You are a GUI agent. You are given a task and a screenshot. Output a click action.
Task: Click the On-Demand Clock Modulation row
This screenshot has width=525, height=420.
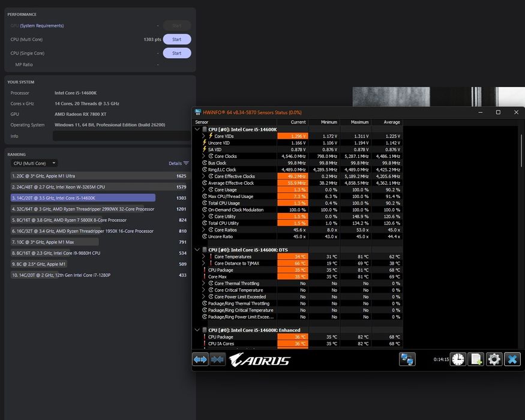click(298, 209)
